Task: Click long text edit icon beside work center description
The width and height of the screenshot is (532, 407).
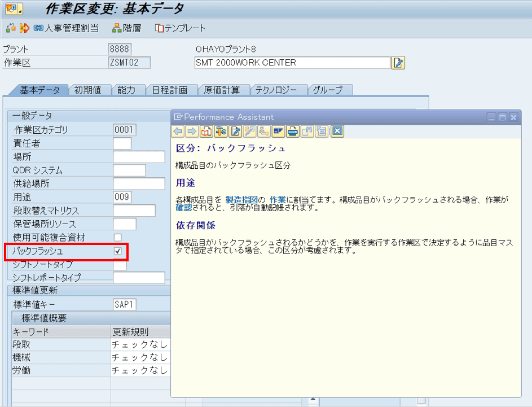Action: [x=399, y=63]
